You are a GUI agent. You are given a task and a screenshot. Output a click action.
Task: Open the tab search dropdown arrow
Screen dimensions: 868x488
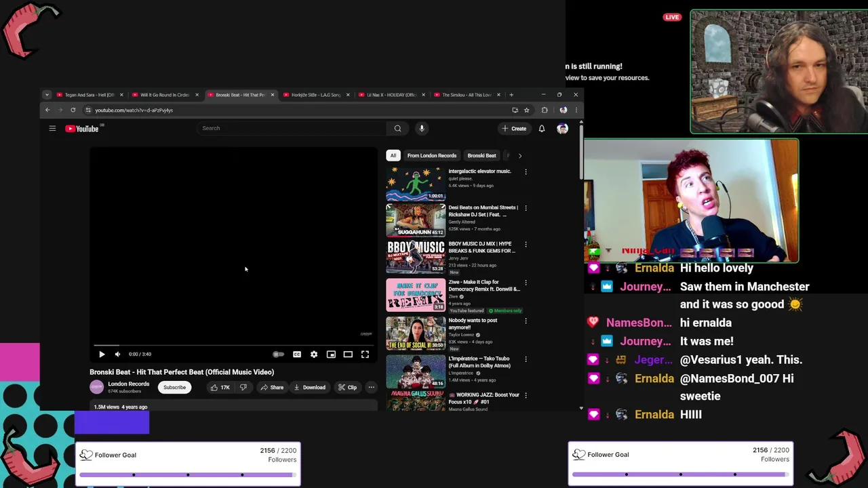click(47, 95)
